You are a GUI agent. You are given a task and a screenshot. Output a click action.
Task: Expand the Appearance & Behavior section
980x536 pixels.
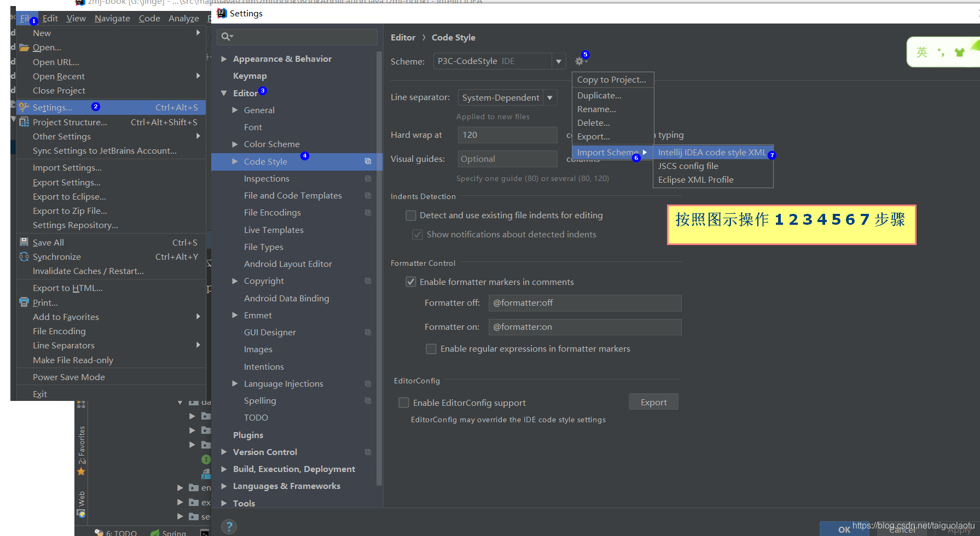[x=224, y=59]
